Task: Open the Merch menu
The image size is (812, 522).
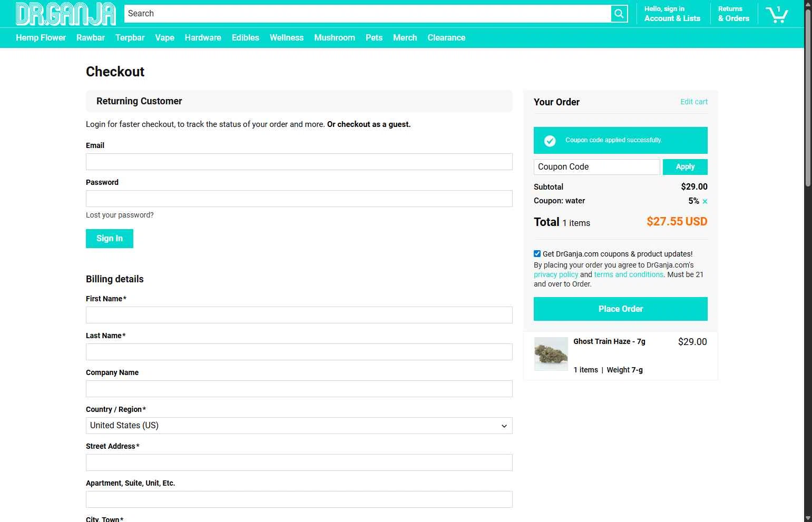Action: [x=405, y=38]
